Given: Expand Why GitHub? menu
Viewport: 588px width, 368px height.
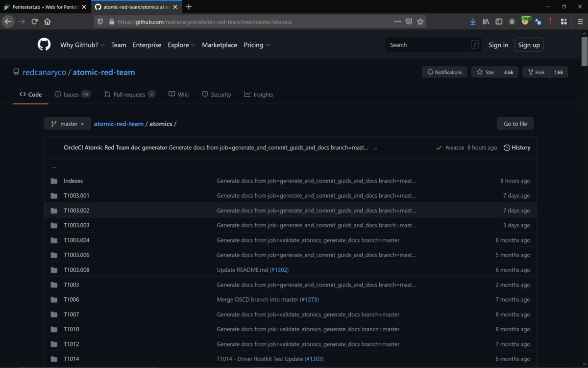Looking at the screenshot, I should click(x=82, y=45).
